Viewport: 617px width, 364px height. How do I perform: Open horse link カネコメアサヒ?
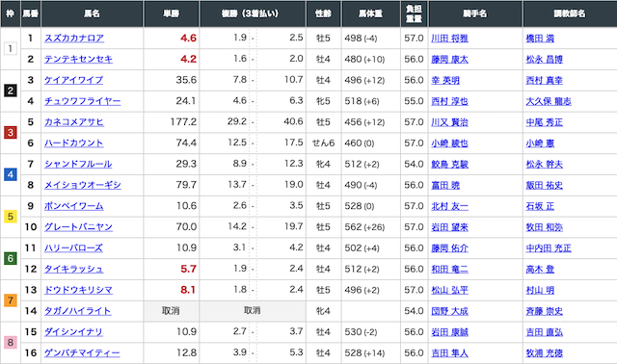click(73, 122)
